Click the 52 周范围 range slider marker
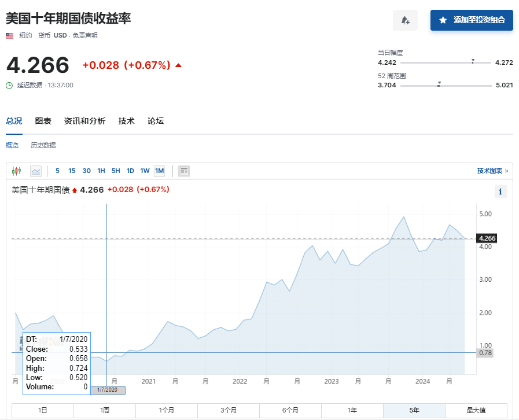 439,84
